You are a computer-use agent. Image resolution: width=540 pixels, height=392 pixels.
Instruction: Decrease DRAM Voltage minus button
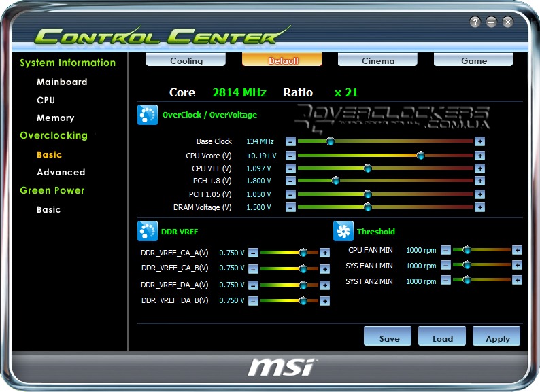click(x=290, y=207)
